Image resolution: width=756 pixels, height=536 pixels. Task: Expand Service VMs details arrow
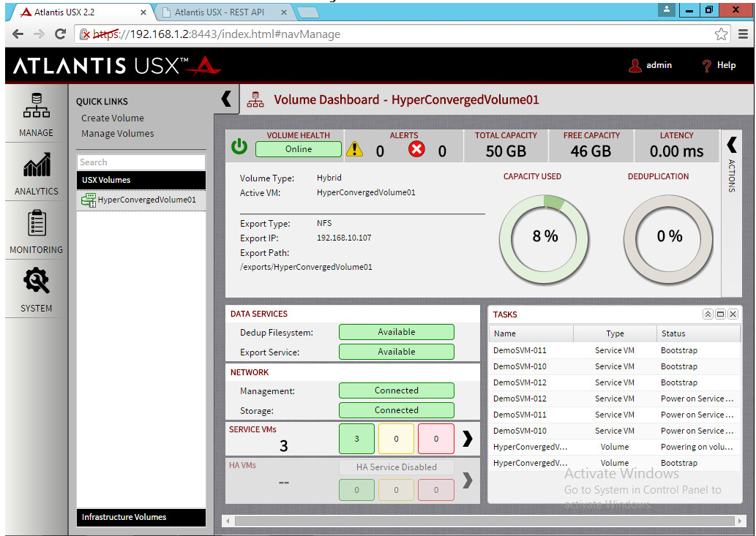467,438
